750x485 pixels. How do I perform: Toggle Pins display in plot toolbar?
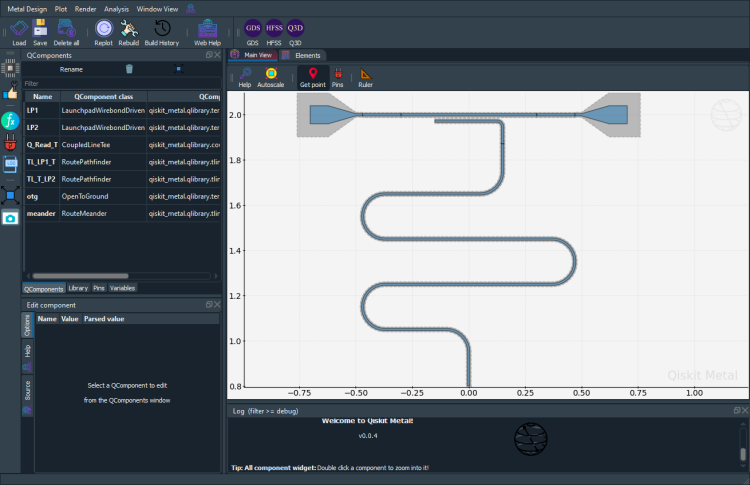point(338,77)
